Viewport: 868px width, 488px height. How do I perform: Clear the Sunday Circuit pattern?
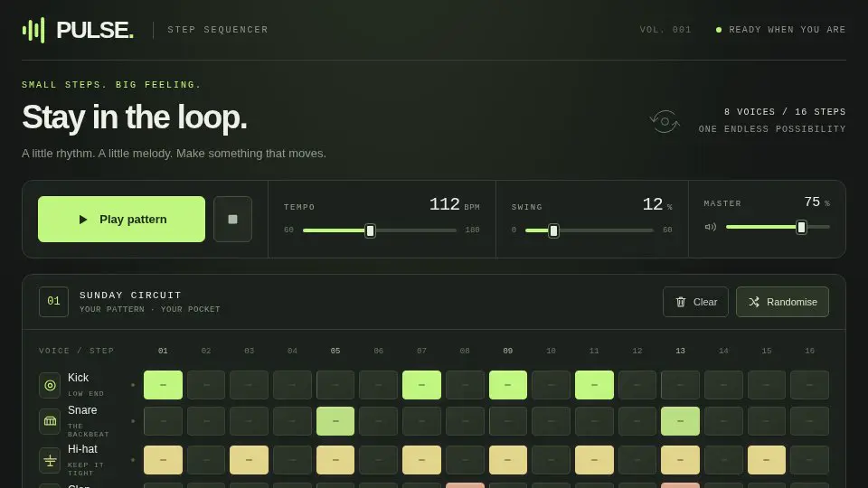(695, 302)
